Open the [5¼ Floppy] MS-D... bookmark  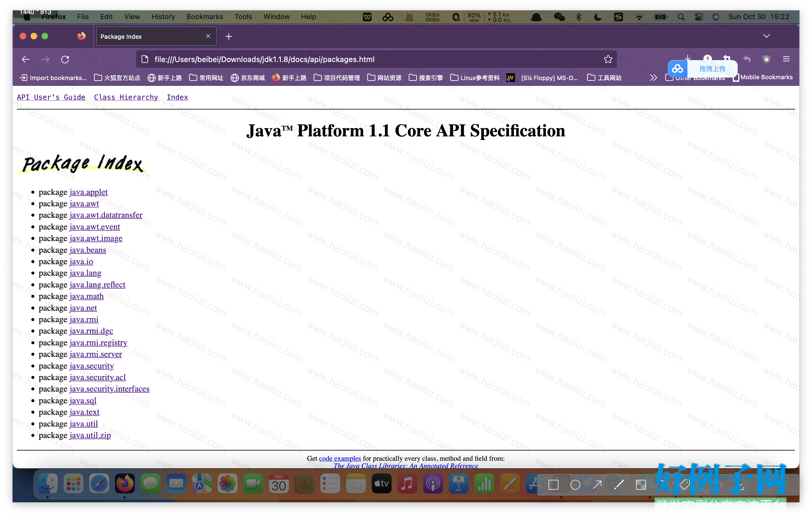[543, 78]
